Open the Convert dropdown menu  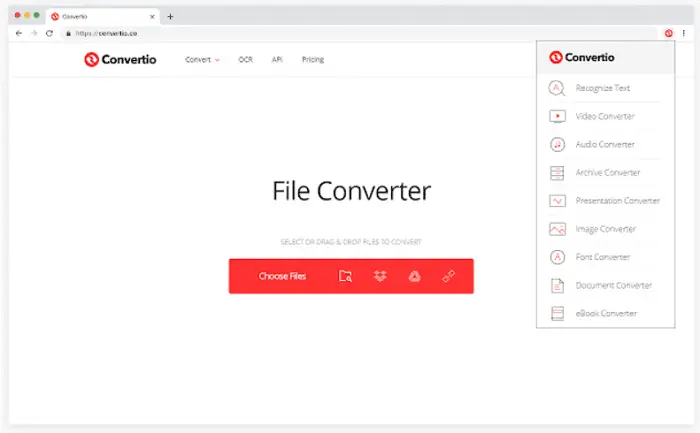pyautogui.click(x=202, y=59)
